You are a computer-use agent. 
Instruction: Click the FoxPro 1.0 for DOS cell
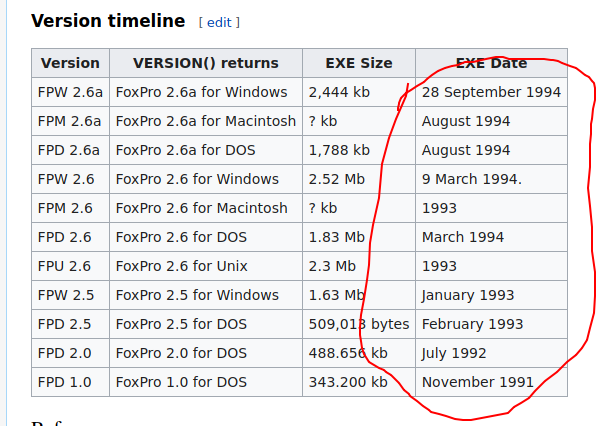tap(206, 382)
